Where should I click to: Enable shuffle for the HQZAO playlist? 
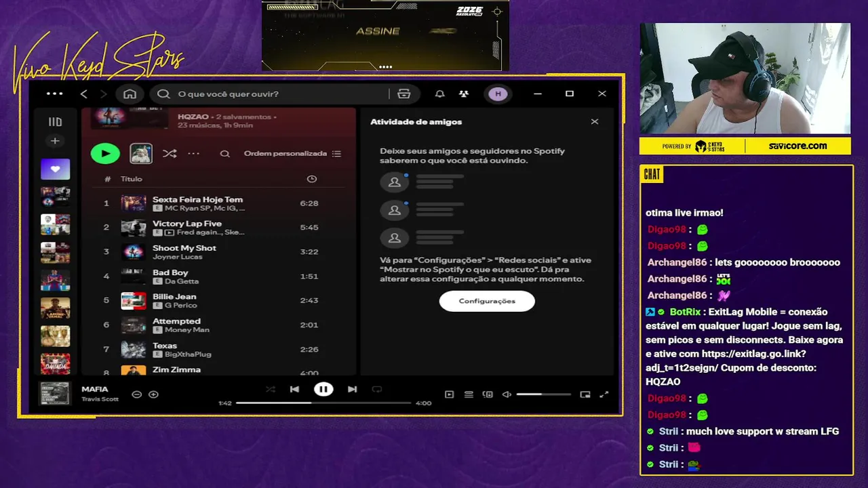tap(170, 154)
